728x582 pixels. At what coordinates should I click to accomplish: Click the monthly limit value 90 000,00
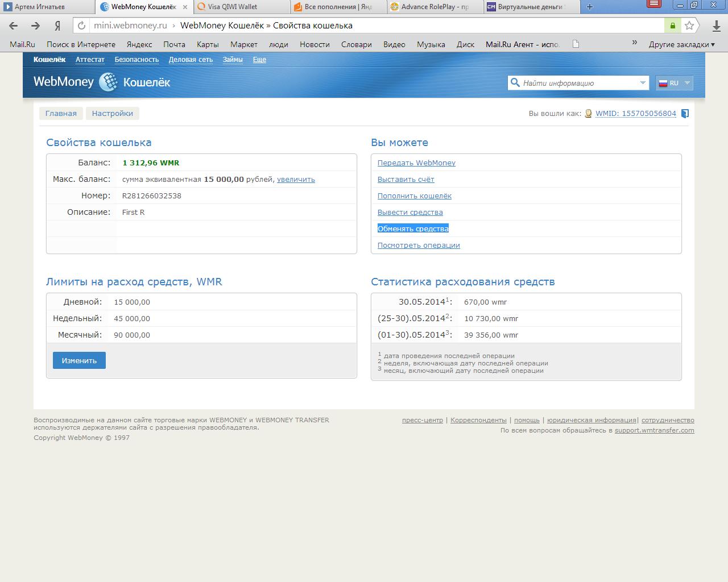[x=132, y=335]
